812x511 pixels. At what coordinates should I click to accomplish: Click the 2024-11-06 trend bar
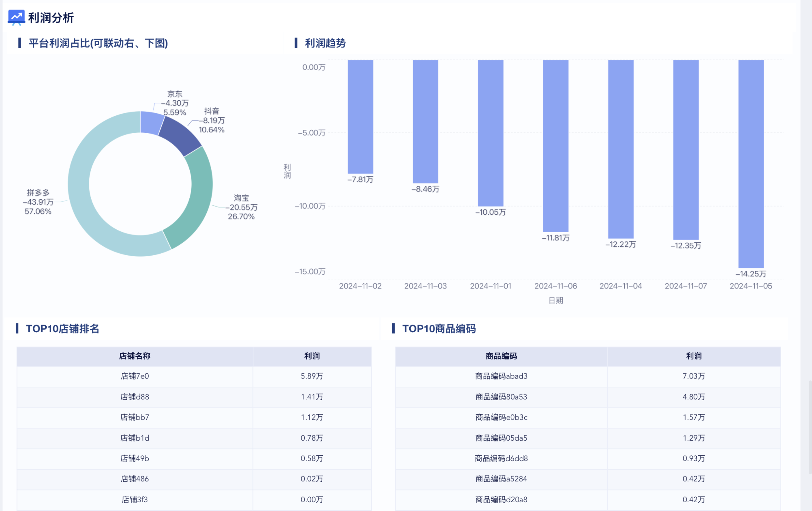point(555,146)
